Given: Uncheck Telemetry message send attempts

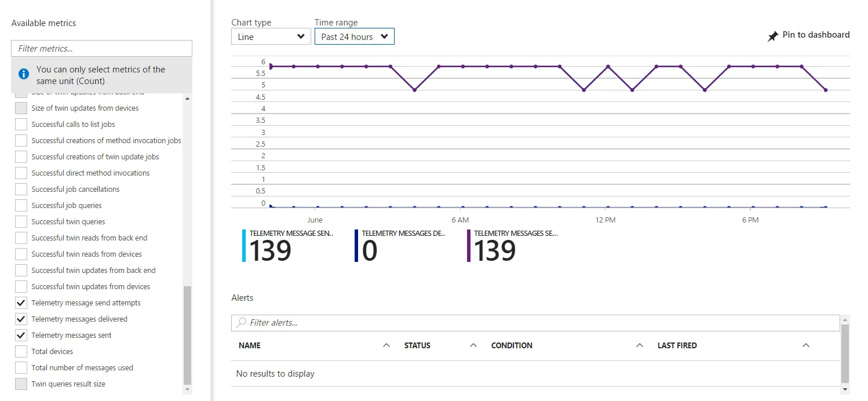Looking at the screenshot, I should pyautogui.click(x=21, y=302).
